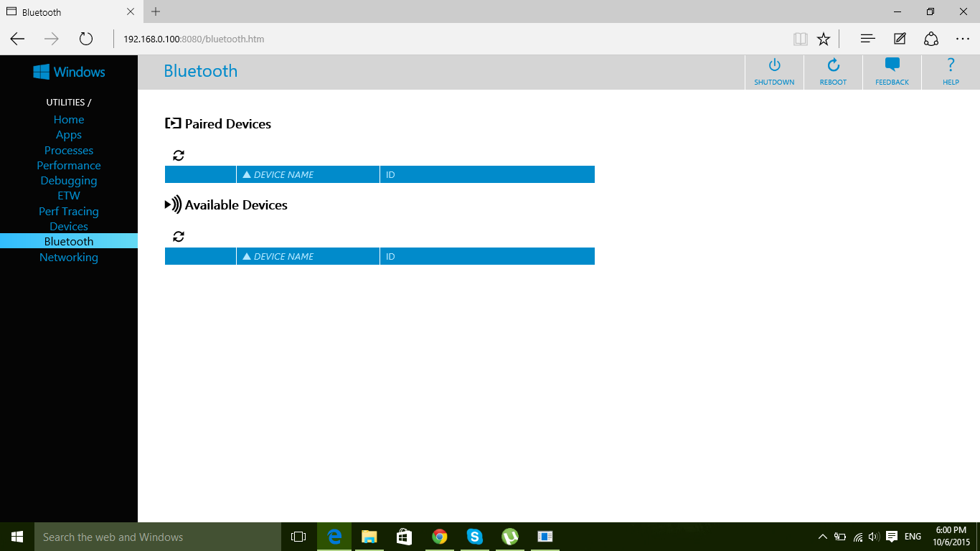Screen dimensions: 980x551
Task: Open the Networking page
Action: coord(69,257)
